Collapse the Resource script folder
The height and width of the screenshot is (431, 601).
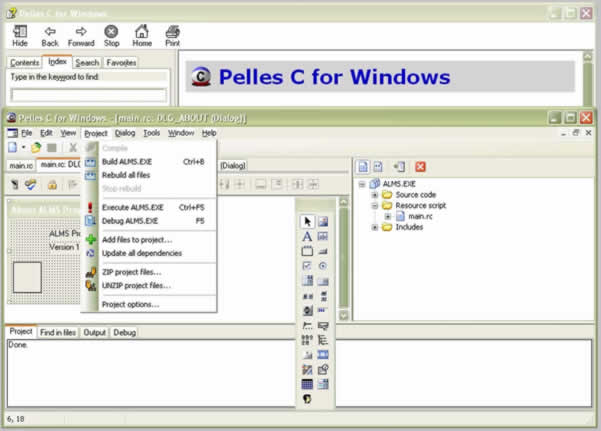click(375, 206)
